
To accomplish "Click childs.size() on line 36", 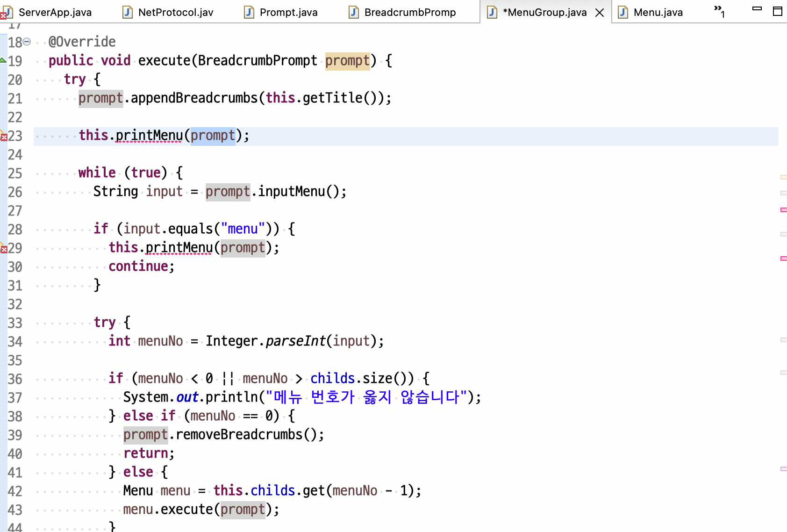I will coord(362,379).
